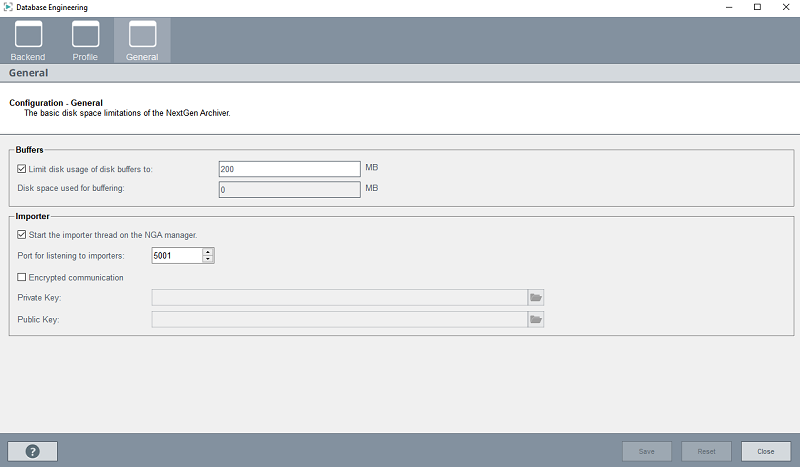Image resolution: width=800 pixels, height=467 pixels.
Task: Disable Start the importer thread checkbox
Action: pyautogui.click(x=22, y=235)
